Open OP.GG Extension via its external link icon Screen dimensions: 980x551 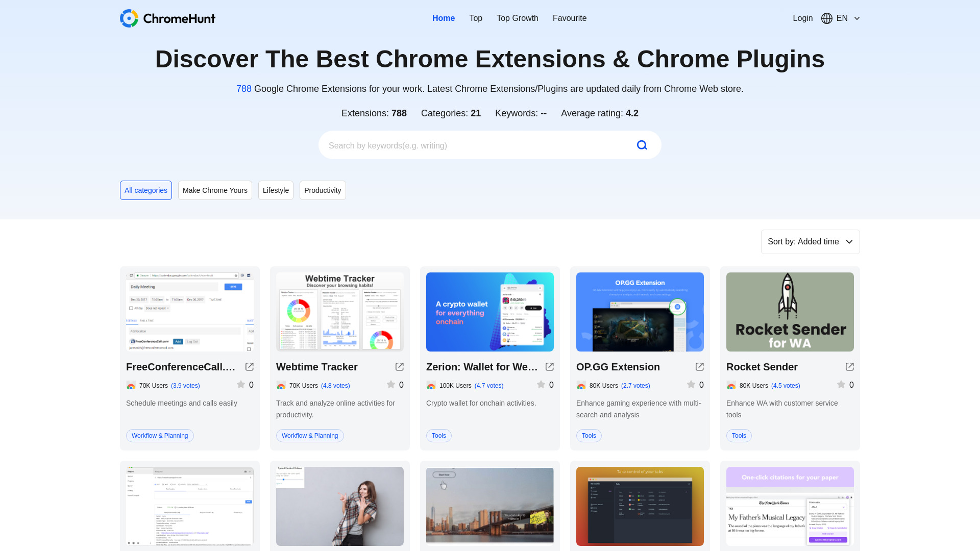[699, 366]
